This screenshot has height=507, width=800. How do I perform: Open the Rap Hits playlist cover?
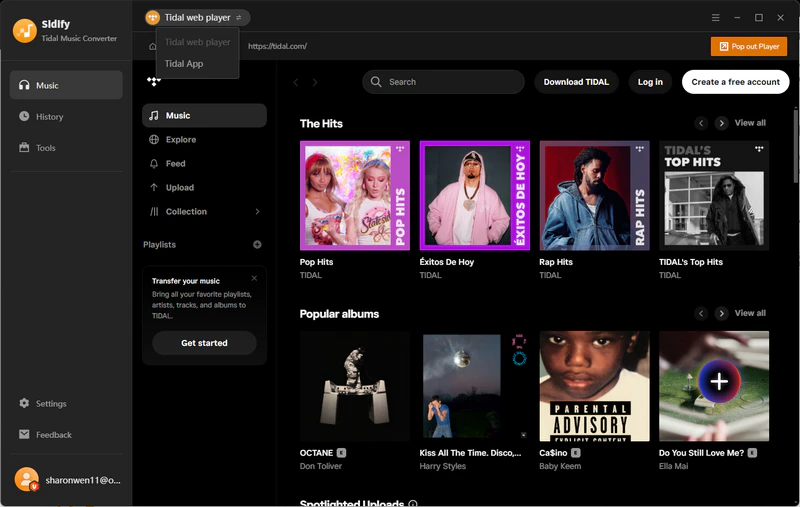click(594, 195)
